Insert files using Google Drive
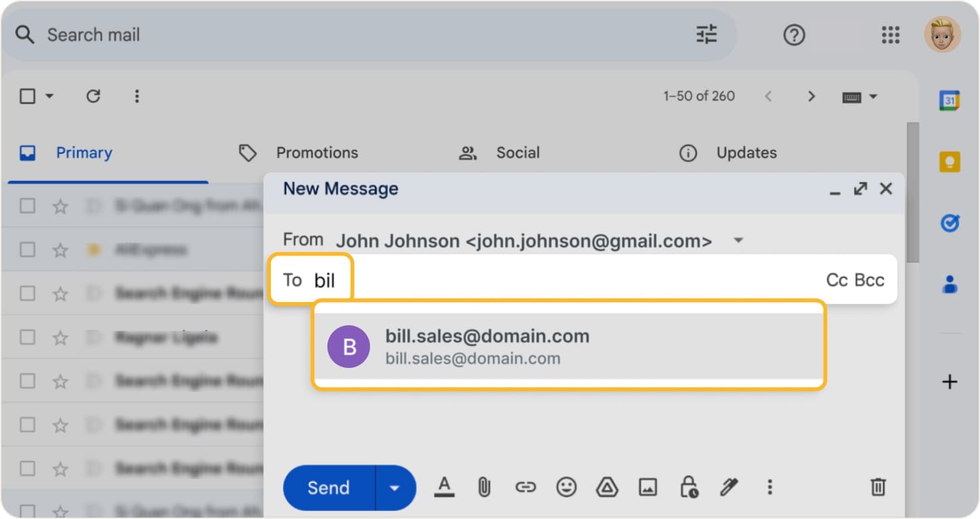Viewport: 980px width, 519px height. pyautogui.click(x=607, y=488)
